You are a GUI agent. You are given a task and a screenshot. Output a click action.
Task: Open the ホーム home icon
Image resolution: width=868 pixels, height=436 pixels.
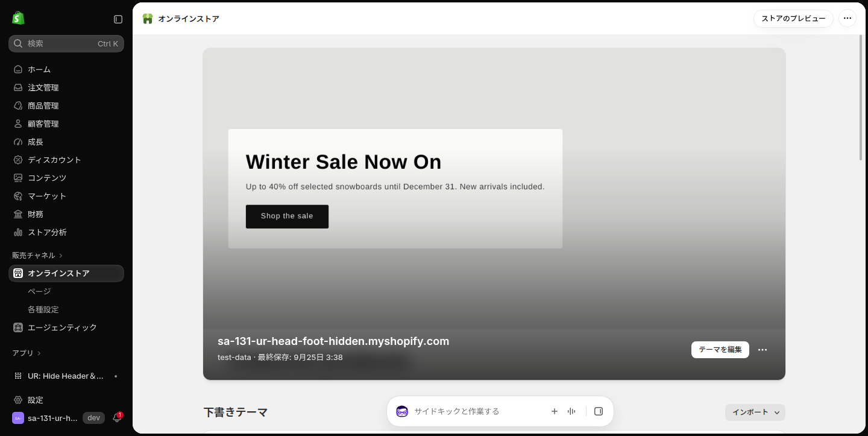click(18, 69)
